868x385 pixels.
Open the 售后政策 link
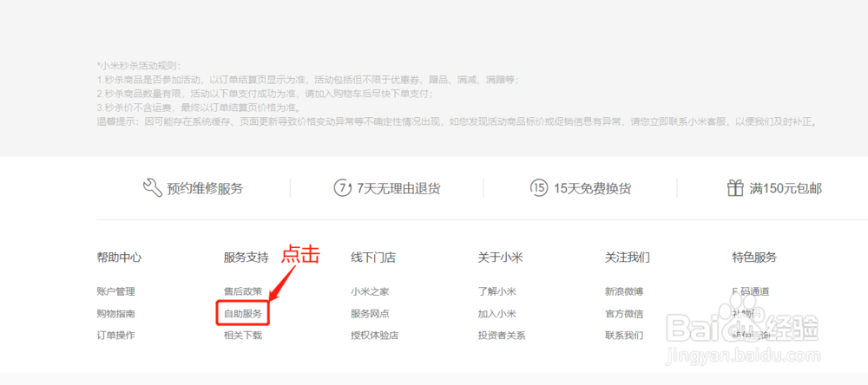(x=243, y=291)
